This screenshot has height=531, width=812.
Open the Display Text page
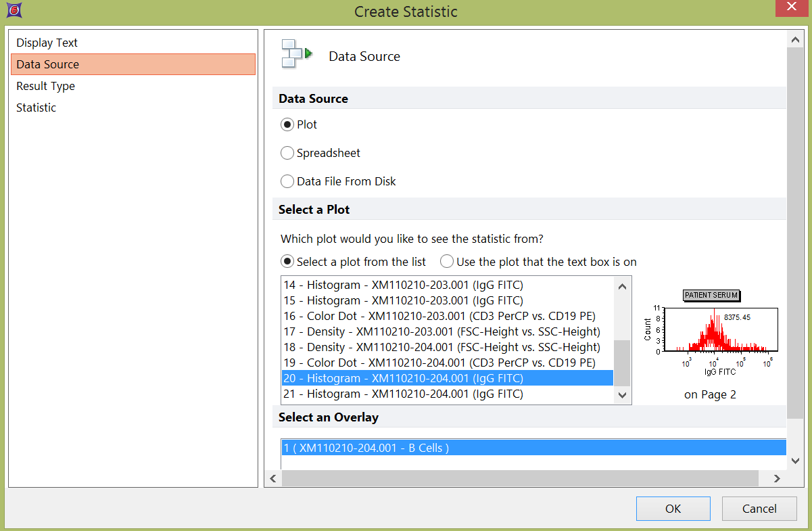tap(47, 43)
